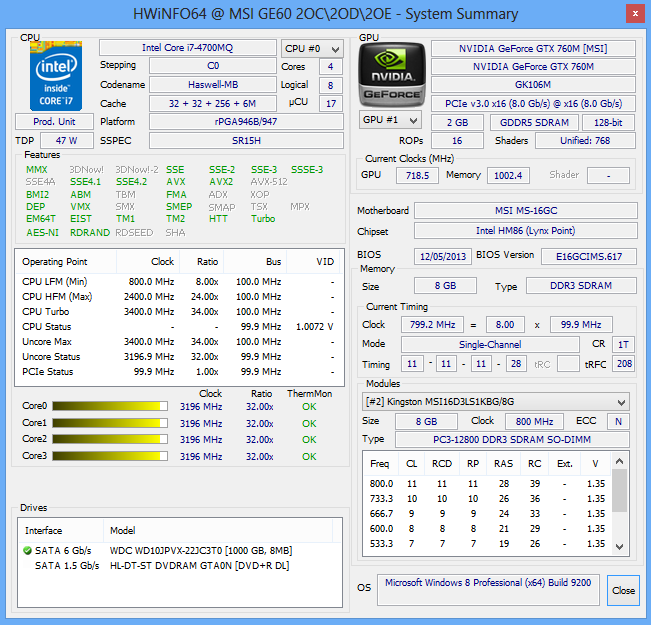Click the GK106M GPU codename field

pos(533,85)
